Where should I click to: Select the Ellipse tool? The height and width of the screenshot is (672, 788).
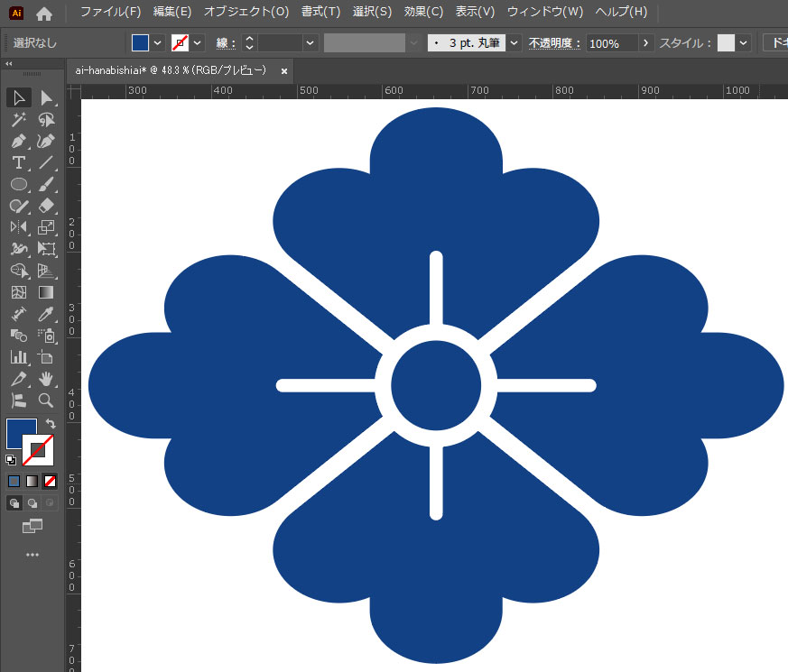(18, 184)
